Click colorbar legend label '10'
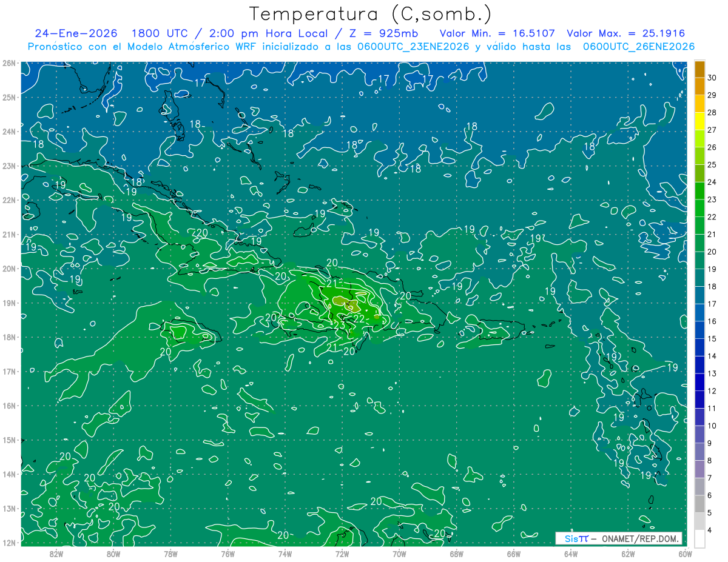Viewport: 728px width, 562px height. coord(712,426)
